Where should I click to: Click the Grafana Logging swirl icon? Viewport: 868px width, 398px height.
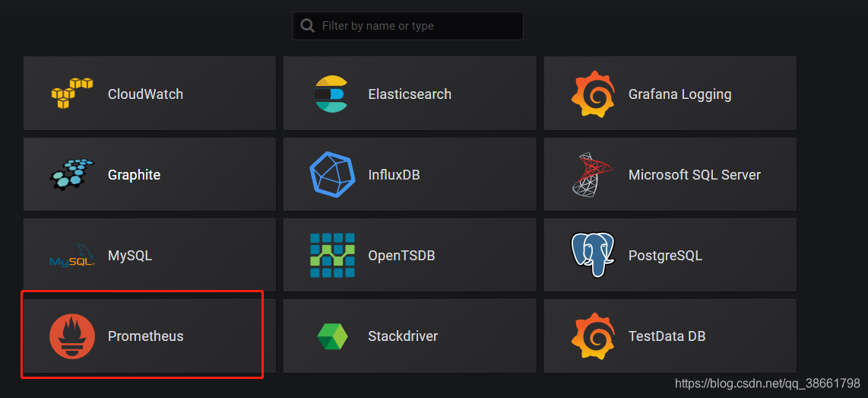coord(594,94)
